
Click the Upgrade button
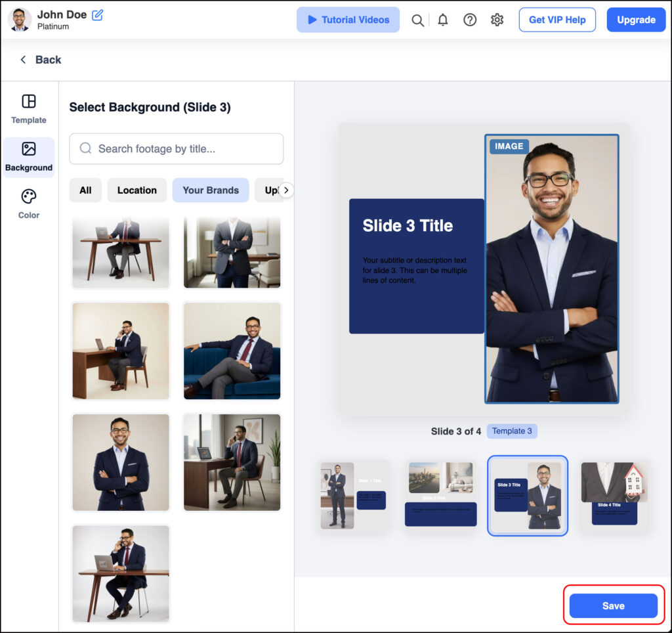coord(635,20)
